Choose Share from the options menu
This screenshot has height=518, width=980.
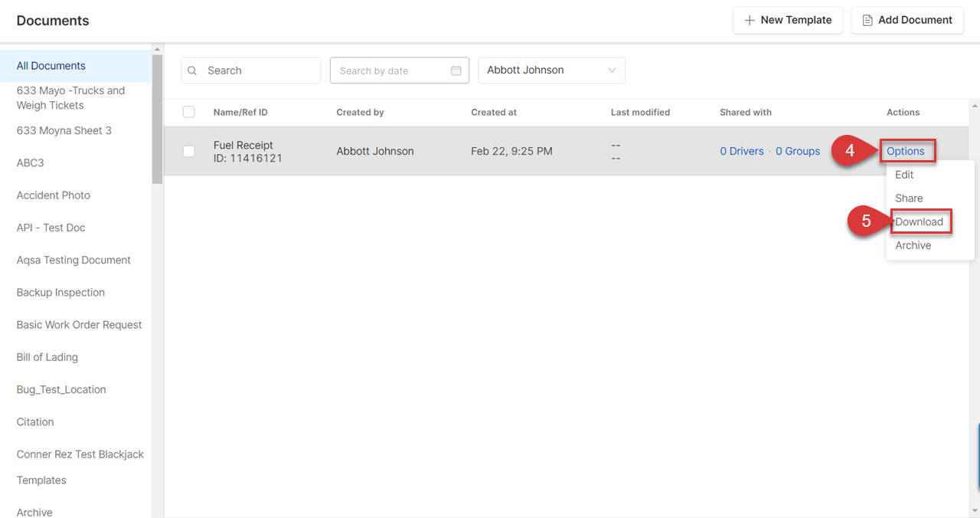point(909,198)
